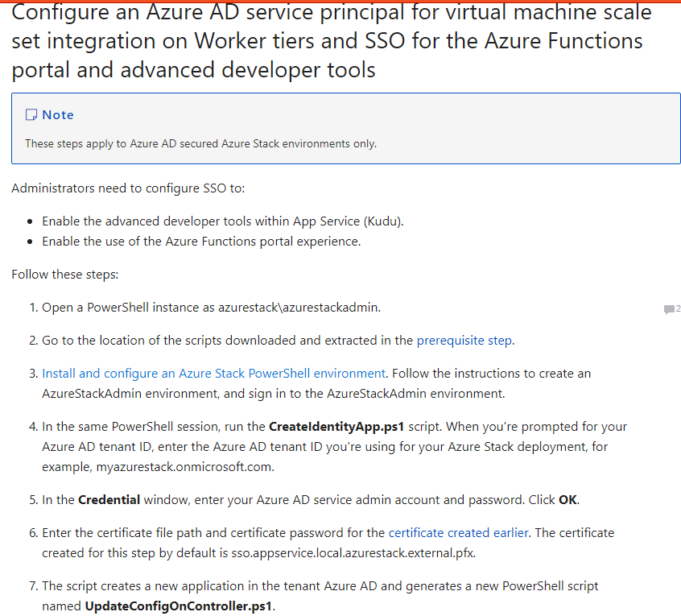
Task: Click bullet 'Enable the advanced developer tools within App Service (Kudu)'
Action: click(223, 221)
